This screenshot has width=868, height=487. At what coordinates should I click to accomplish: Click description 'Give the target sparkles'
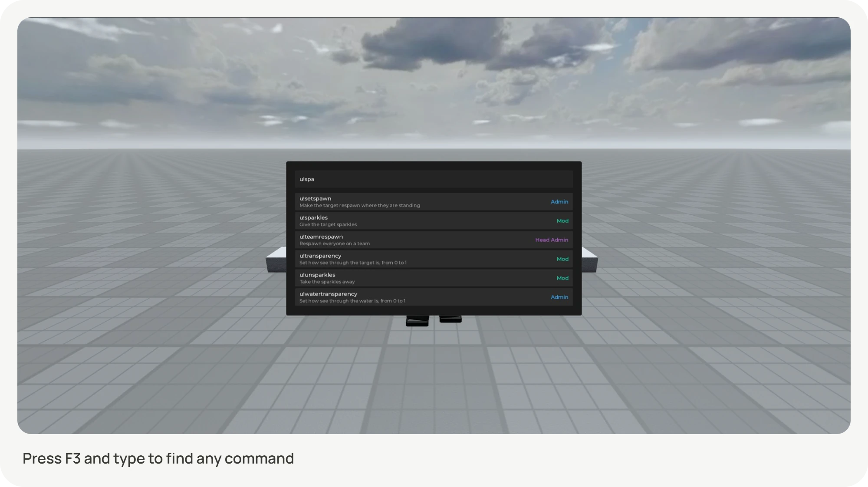tap(328, 225)
